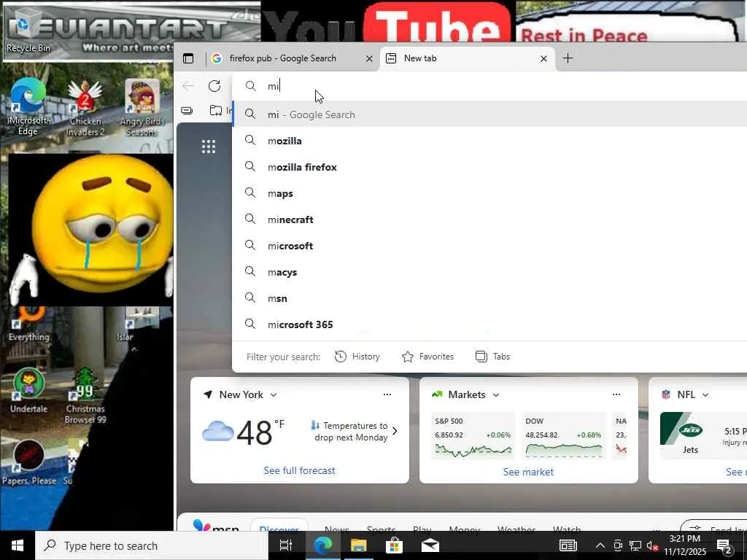The height and width of the screenshot is (560, 747).
Task: Pick the "minecraft" search suggestion
Action: tap(489, 219)
